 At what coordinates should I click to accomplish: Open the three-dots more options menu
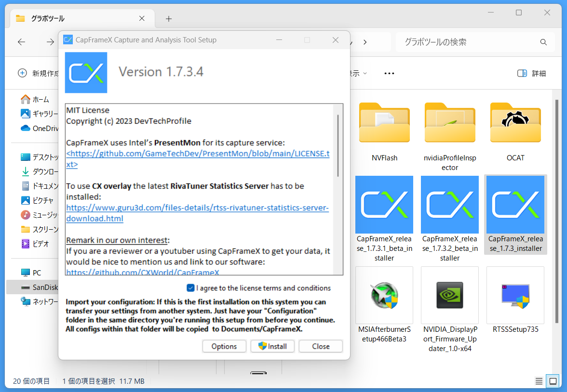389,73
